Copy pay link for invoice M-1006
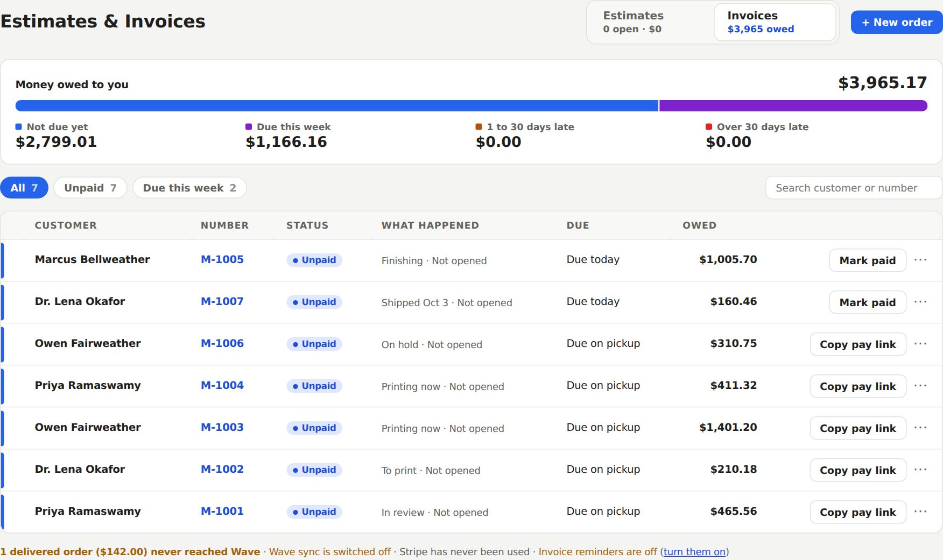The image size is (943, 560). pyautogui.click(x=858, y=344)
